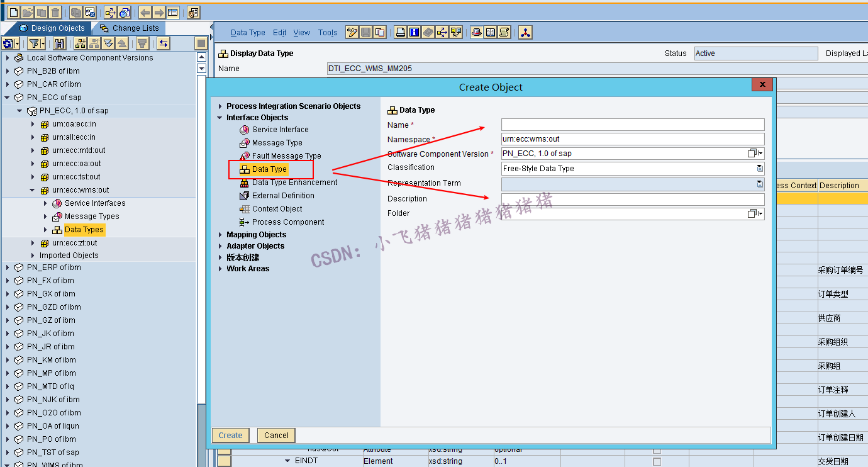
Task: Click the gray square stop icon
Action: 201,43
